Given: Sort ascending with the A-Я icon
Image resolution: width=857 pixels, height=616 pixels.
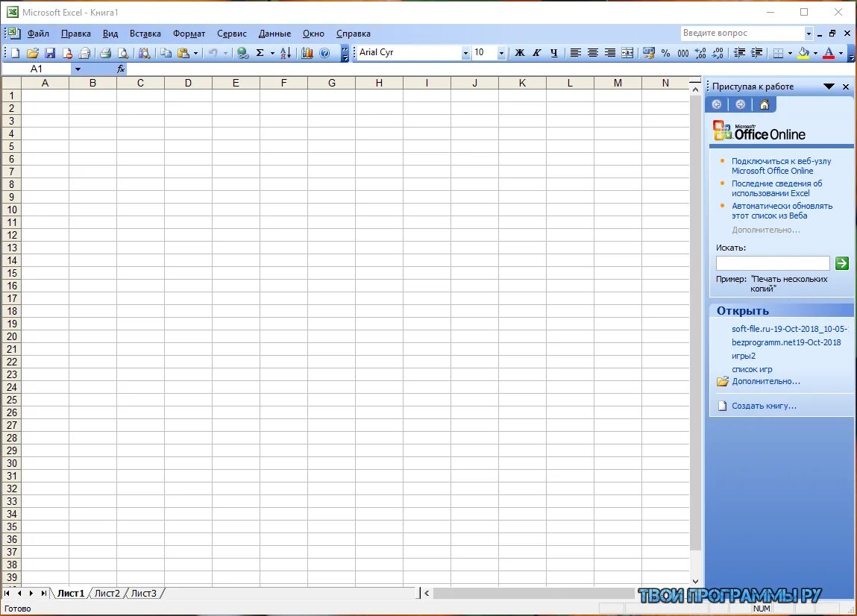Looking at the screenshot, I should (x=286, y=53).
